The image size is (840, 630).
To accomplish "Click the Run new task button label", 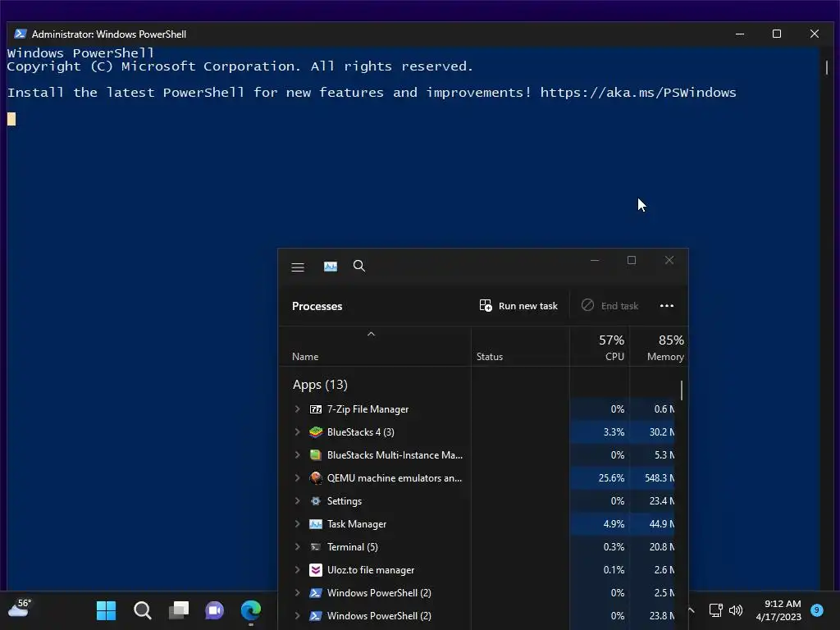I will 527,306.
